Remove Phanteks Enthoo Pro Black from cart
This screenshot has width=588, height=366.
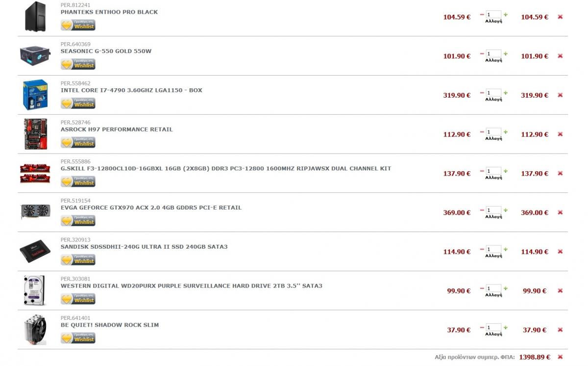pyautogui.click(x=560, y=17)
